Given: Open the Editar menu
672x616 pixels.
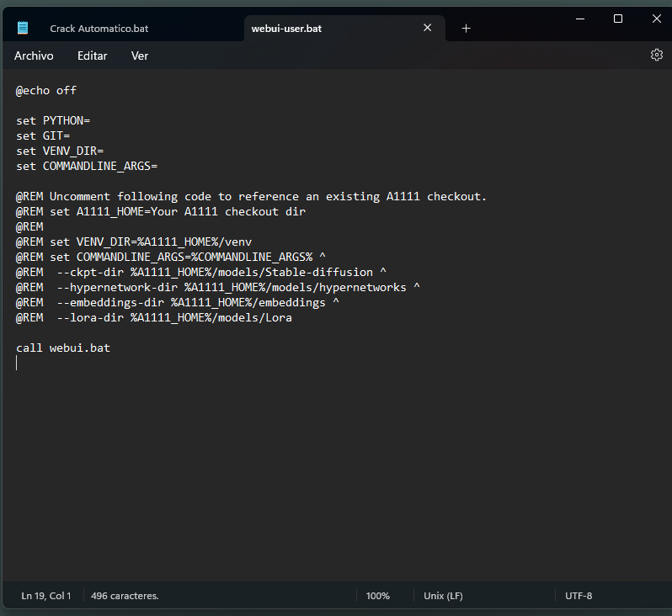Looking at the screenshot, I should (x=92, y=56).
